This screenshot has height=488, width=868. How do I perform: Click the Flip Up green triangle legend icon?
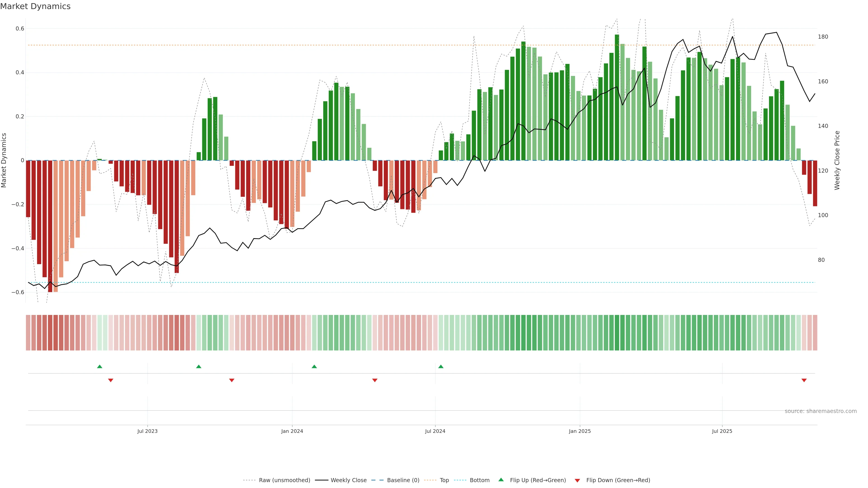(x=501, y=480)
